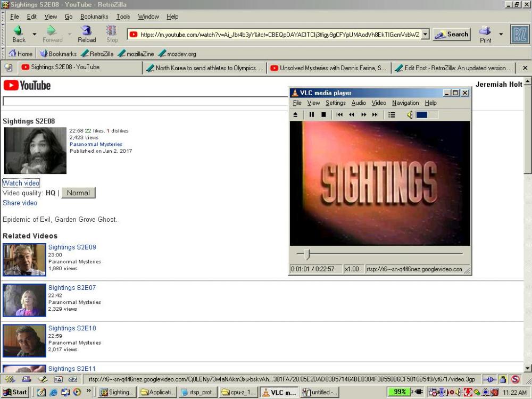Screen dimensions: 532x399
Task: Expand the URL bar history dropdown
Action: [x=425, y=34]
